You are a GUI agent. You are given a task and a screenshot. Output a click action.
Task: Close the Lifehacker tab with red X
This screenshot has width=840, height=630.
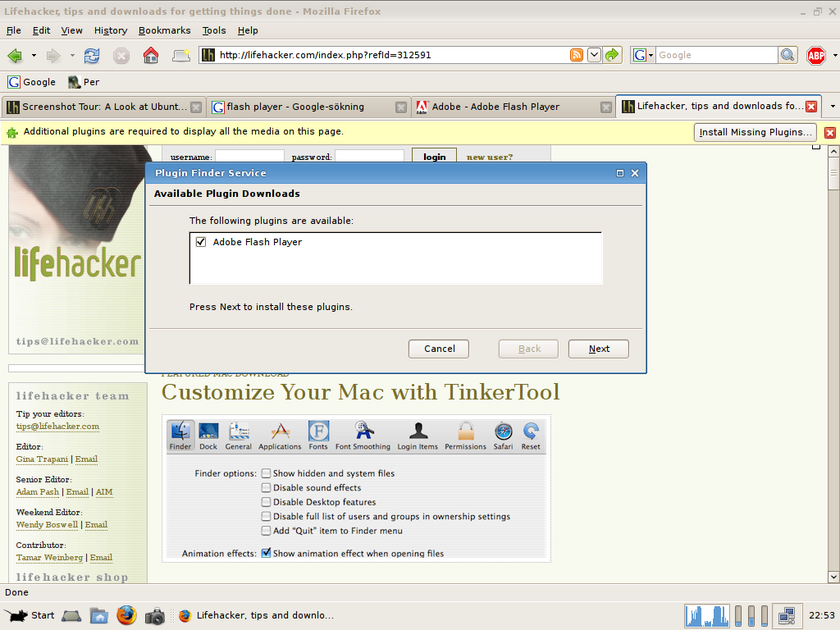click(x=811, y=106)
